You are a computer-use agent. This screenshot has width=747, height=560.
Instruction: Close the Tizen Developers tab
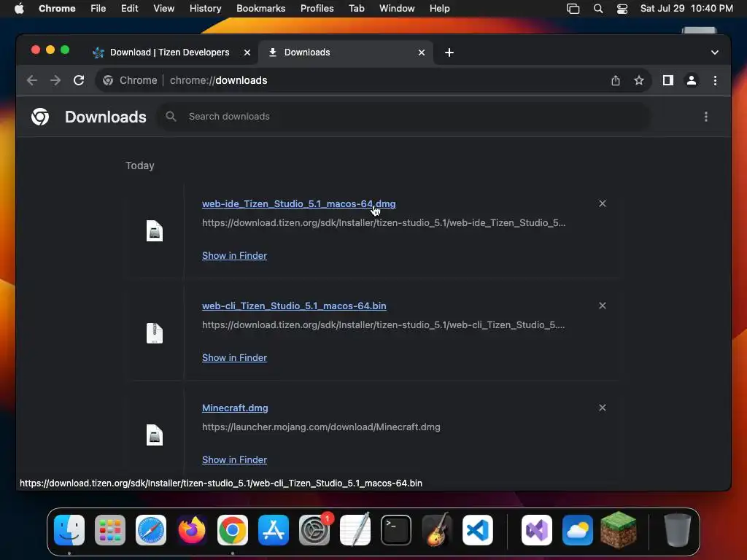[247, 52]
